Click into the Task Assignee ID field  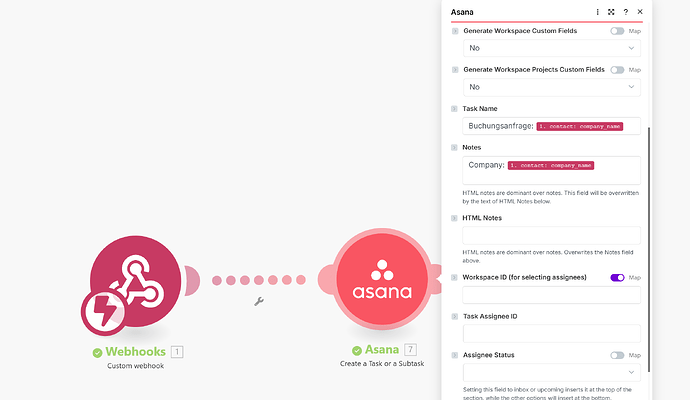(551, 333)
